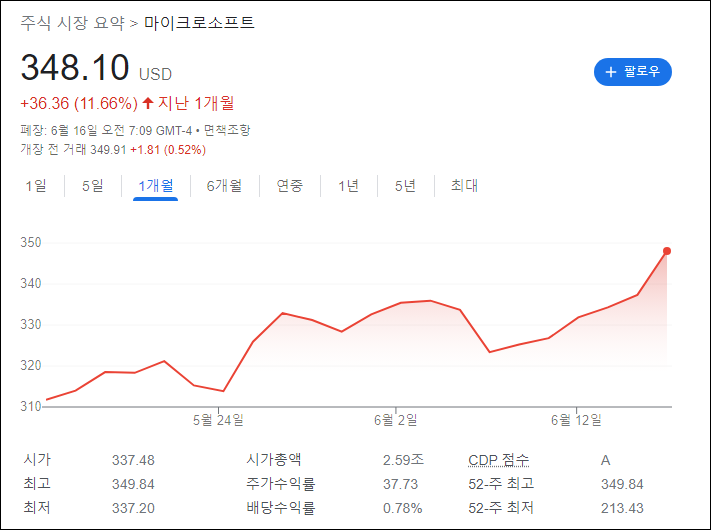Open the 면책조항 disclaimer link
The width and height of the screenshot is (711, 530).
[x=227, y=131]
